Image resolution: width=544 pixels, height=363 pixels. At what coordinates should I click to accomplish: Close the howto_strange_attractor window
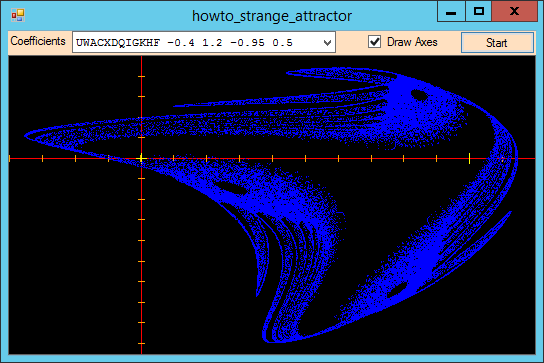coord(515,11)
